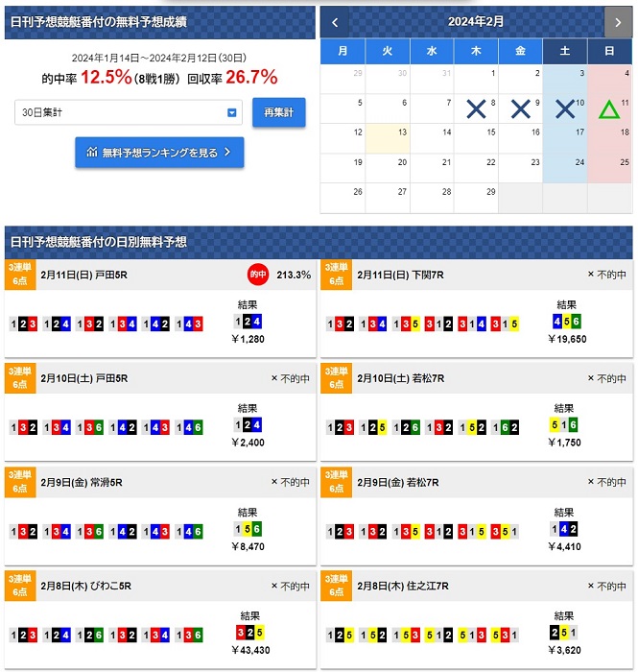Image resolution: width=638 pixels, height=672 pixels.
Task: Click the blue X mark on February 10
Action: pyautogui.click(x=565, y=109)
